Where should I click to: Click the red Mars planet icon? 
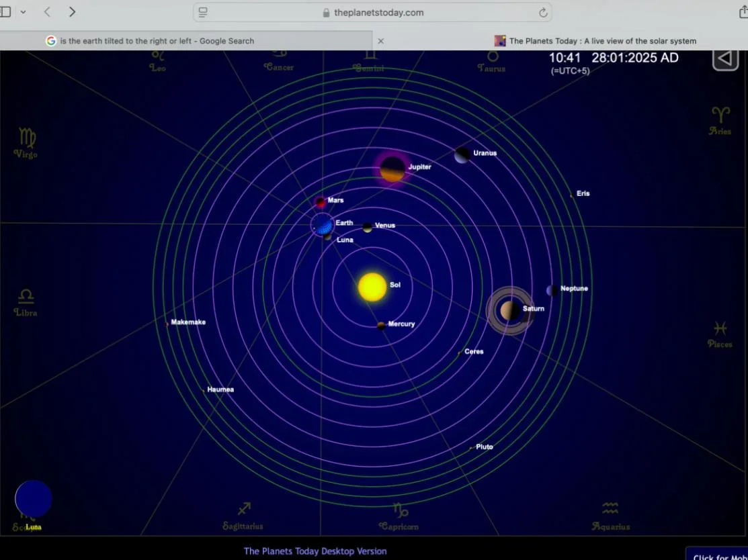(321, 202)
